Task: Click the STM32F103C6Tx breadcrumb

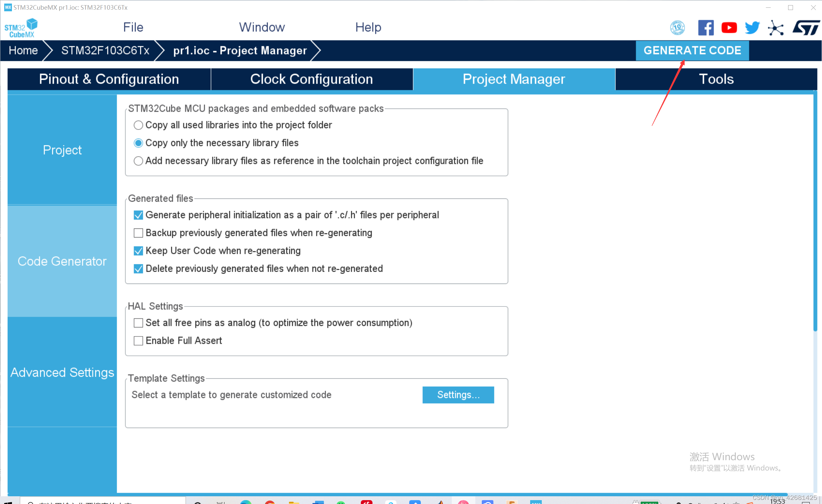Action: (x=105, y=51)
